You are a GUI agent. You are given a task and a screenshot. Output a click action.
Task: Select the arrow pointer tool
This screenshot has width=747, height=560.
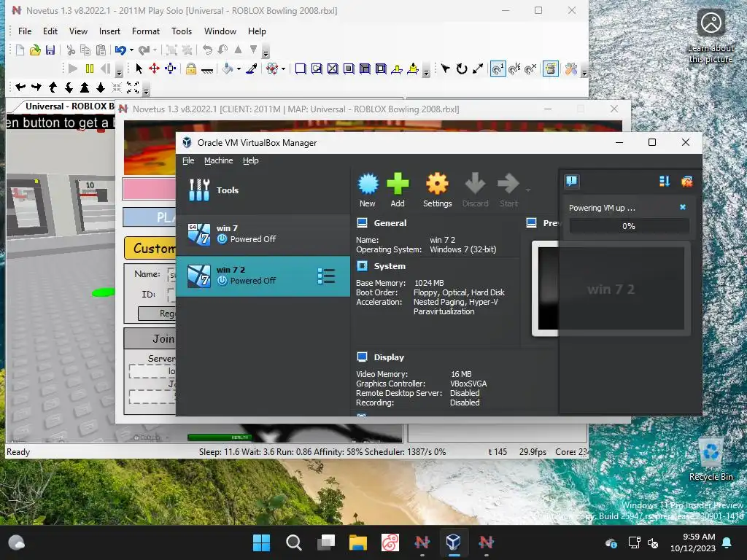[139, 69]
